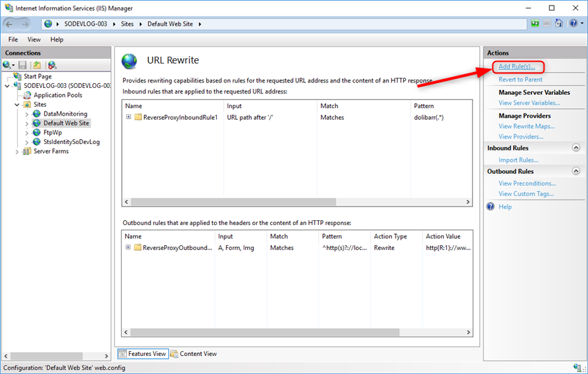
Task: Click the 'A, Form, Img' input cell
Action: pyautogui.click(x=236, y=248)
